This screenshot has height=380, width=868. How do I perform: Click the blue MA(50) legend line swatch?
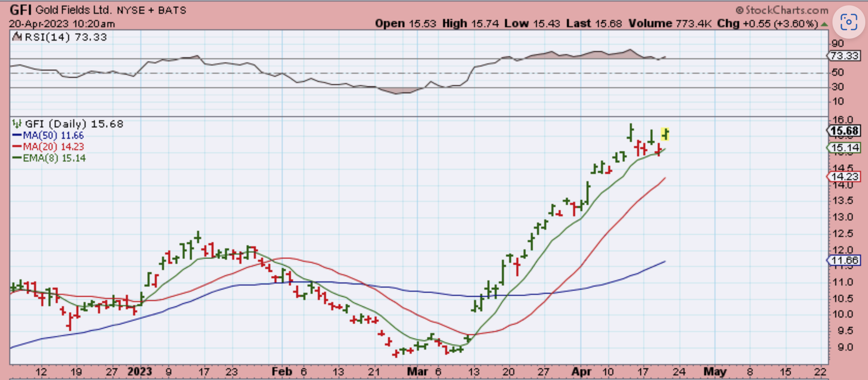coord(17,135)
